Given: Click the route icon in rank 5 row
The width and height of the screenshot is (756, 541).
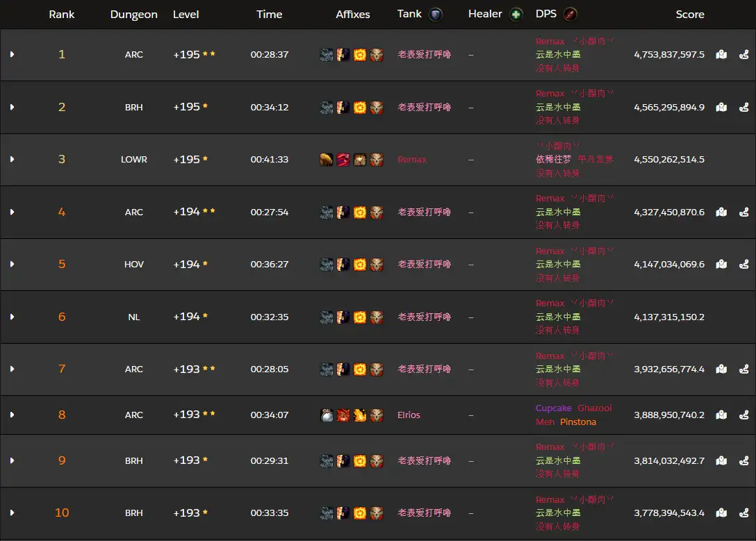Looking at the screenshot, I should point(743,265).
